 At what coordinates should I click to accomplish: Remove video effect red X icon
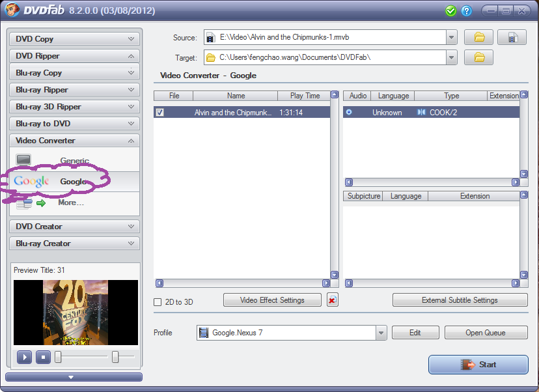point(332,300)
